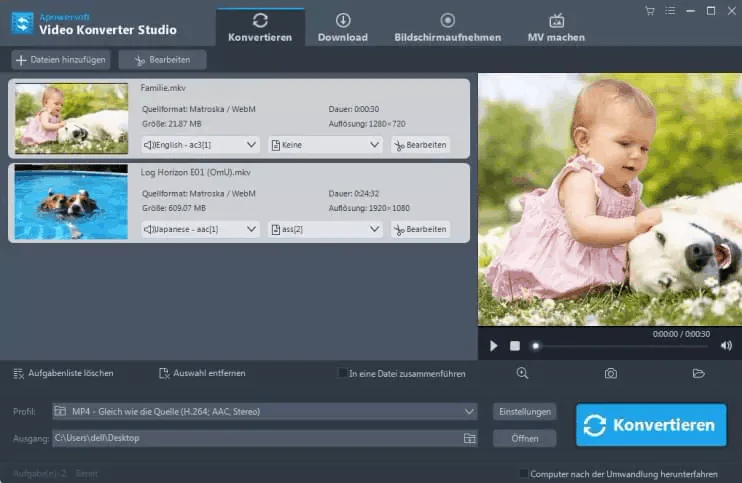Click the Dauer: 0:24:32 text
742x483 pixels.
353,193
